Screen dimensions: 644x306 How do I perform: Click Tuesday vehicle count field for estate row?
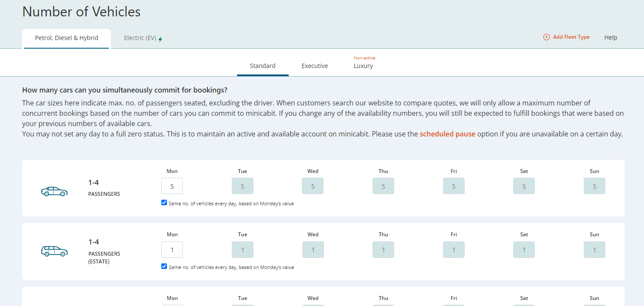[243, 250]
